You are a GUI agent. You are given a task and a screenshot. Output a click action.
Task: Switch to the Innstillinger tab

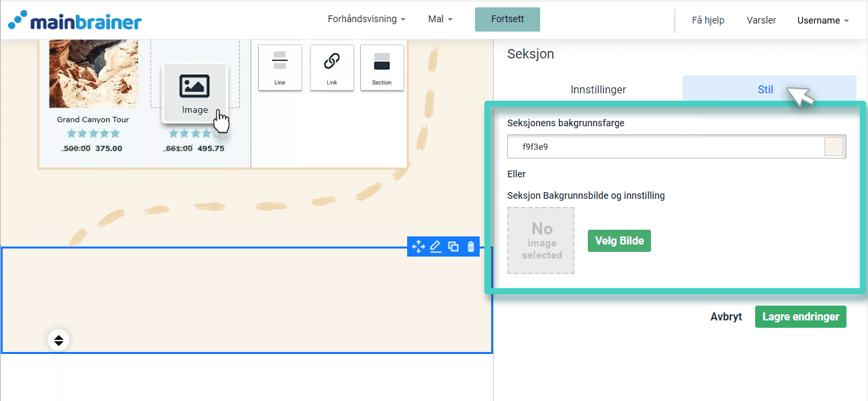tap(598, 89)
